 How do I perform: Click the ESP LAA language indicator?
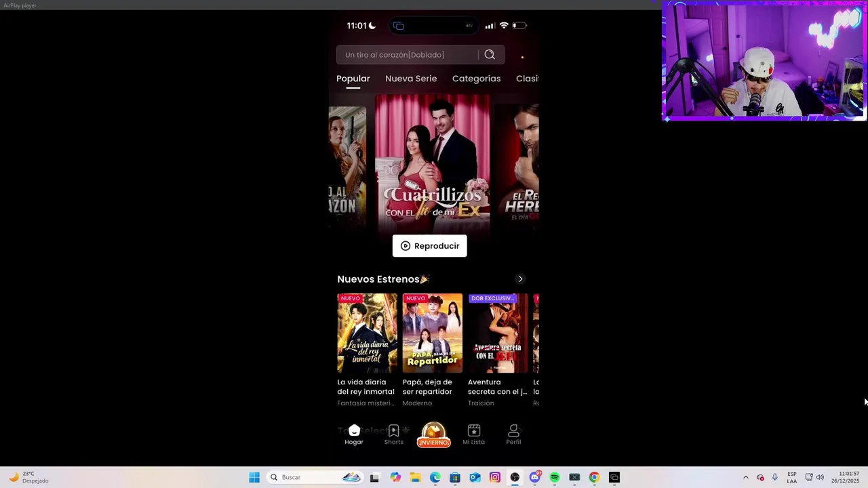coord(792,477)
